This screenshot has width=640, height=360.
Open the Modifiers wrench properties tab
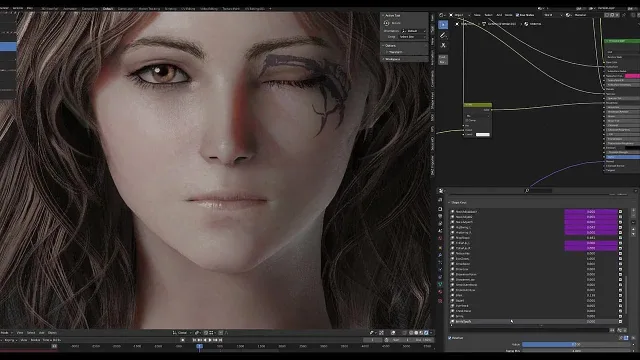pyautogui.click(x=440, y=255)
